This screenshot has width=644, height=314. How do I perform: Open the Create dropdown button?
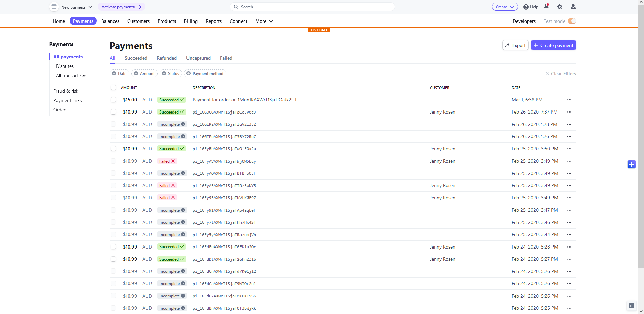[504, 7]
